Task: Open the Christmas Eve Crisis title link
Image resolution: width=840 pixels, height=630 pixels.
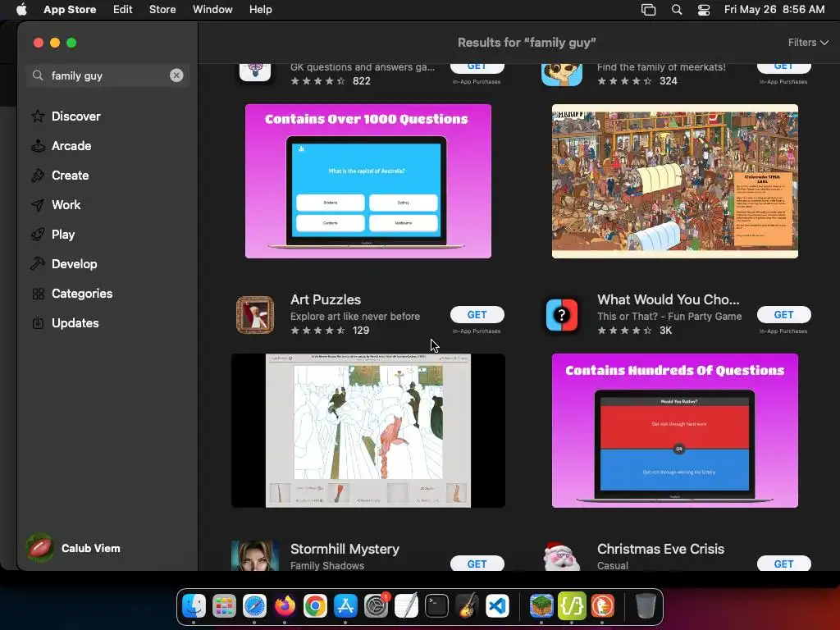Action: 660,549
